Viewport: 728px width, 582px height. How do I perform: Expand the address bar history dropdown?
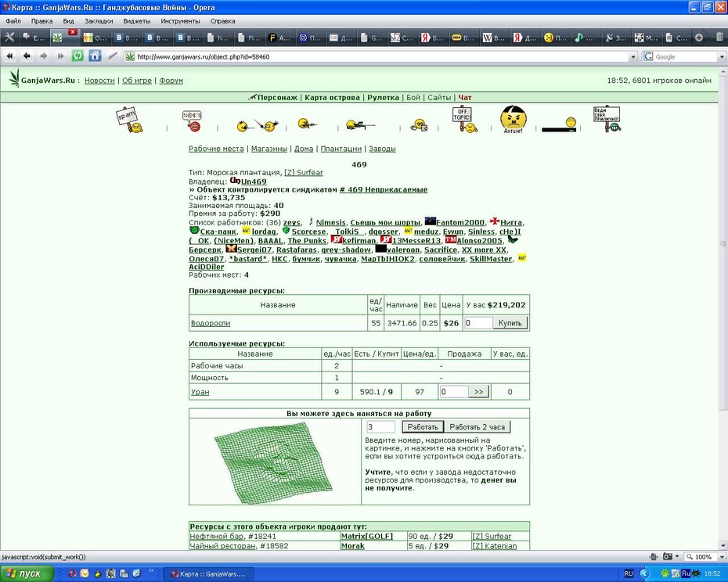click(x=632, y=56)
